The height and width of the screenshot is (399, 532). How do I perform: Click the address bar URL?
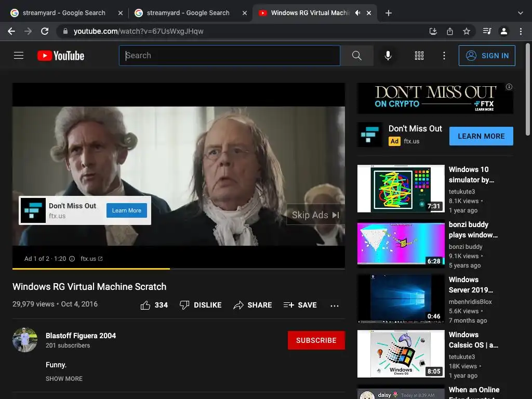(x=138, y=31)
